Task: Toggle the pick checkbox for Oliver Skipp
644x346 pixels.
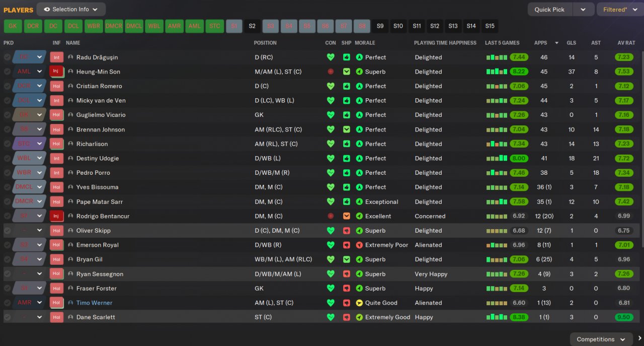Action: point(7,231)
